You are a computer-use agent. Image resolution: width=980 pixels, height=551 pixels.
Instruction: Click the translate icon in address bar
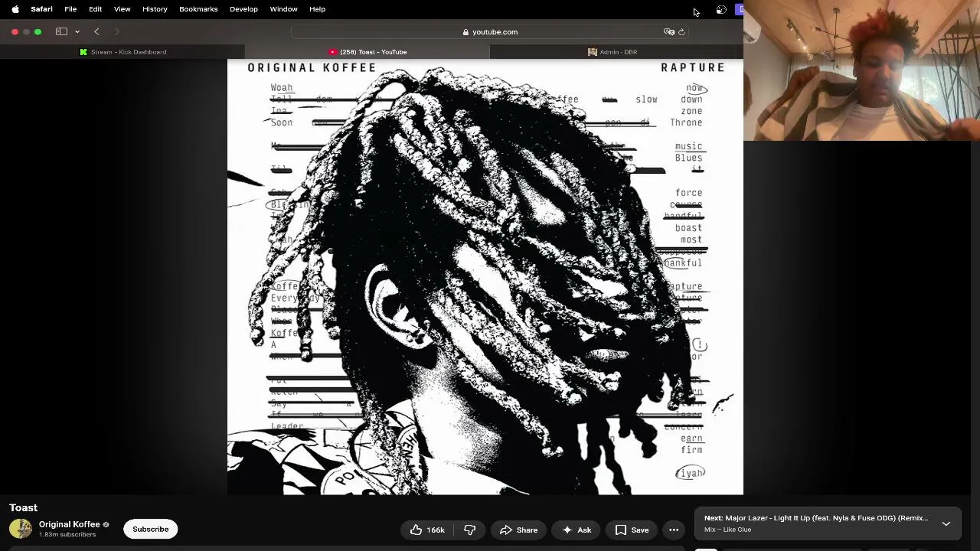click(x=669, y=32)
